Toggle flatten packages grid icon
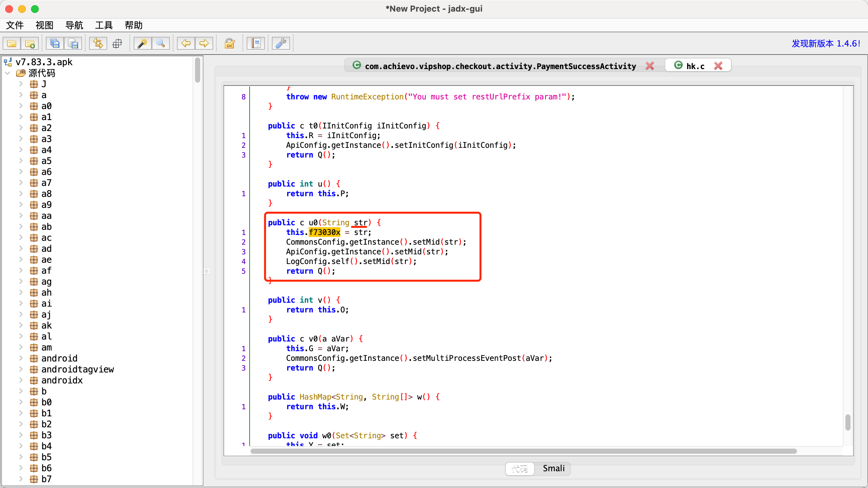The image size is (868, 488). point(117,44)
